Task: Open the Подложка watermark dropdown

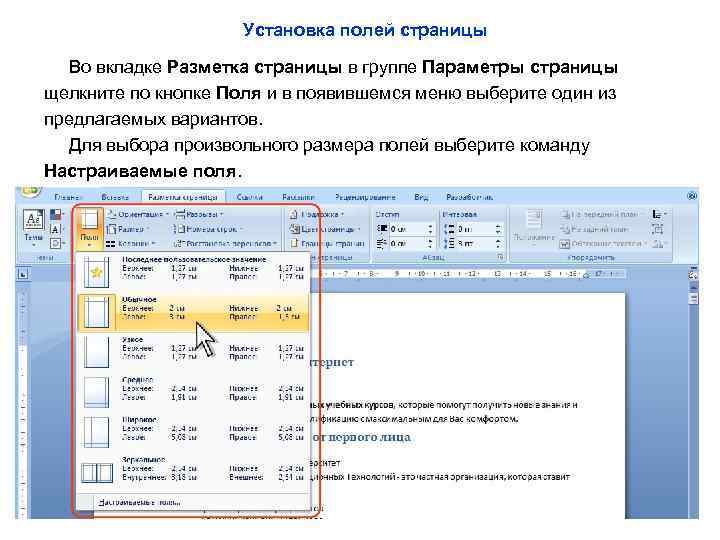Action: [317, 214]
